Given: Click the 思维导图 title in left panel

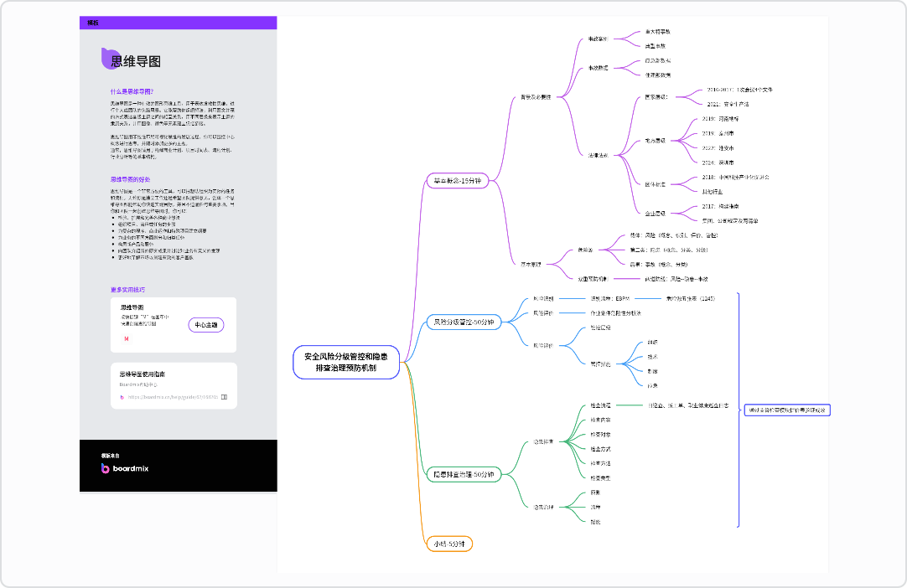Looking at the screenshot, I should pyautogui.click(x=136, y=61).
